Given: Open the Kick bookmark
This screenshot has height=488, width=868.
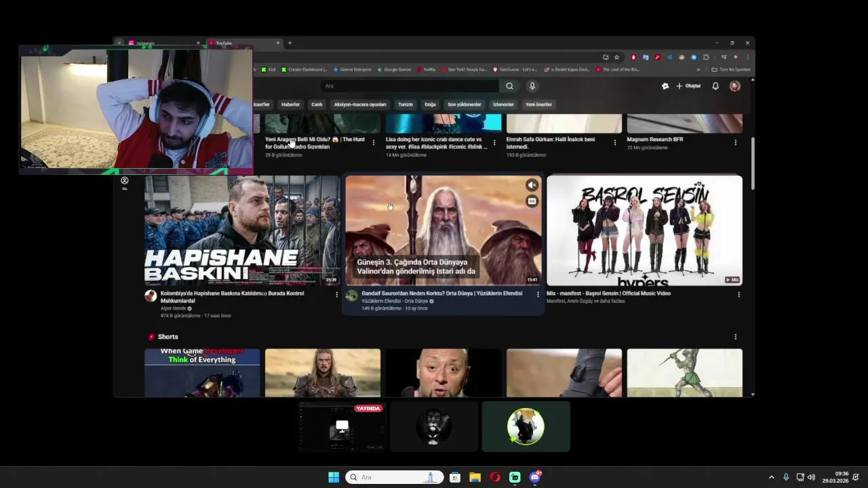Looking at the screenshot, I should point(269,70).
